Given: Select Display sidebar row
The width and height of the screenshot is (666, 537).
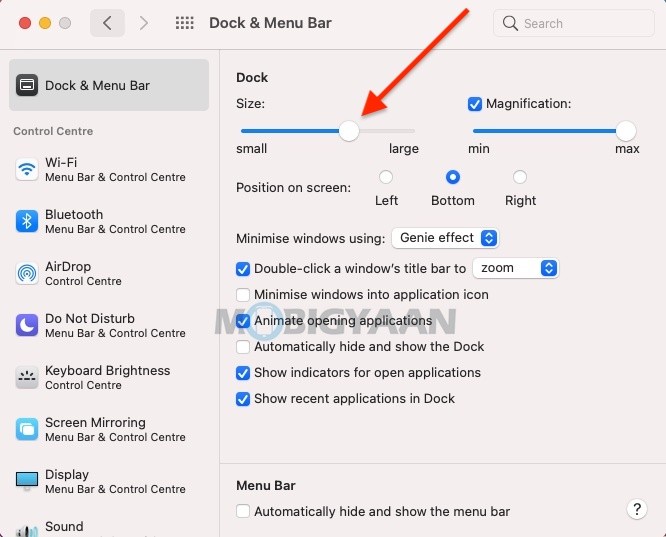Looking at the screenshot, I should click(109, 481).
